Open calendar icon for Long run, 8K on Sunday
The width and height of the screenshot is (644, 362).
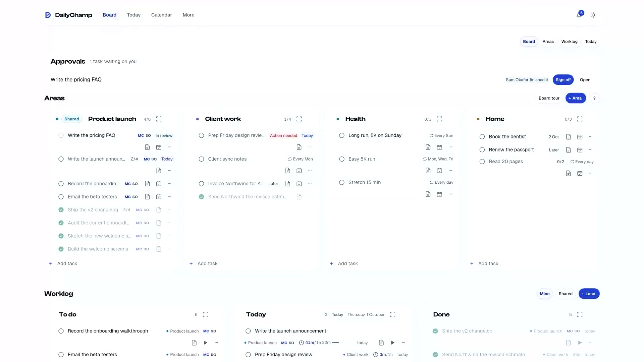click(439, 147)
